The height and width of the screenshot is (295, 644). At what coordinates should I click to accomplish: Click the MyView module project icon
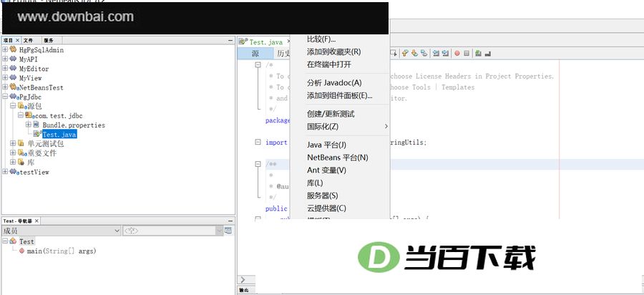click(13, 77)
